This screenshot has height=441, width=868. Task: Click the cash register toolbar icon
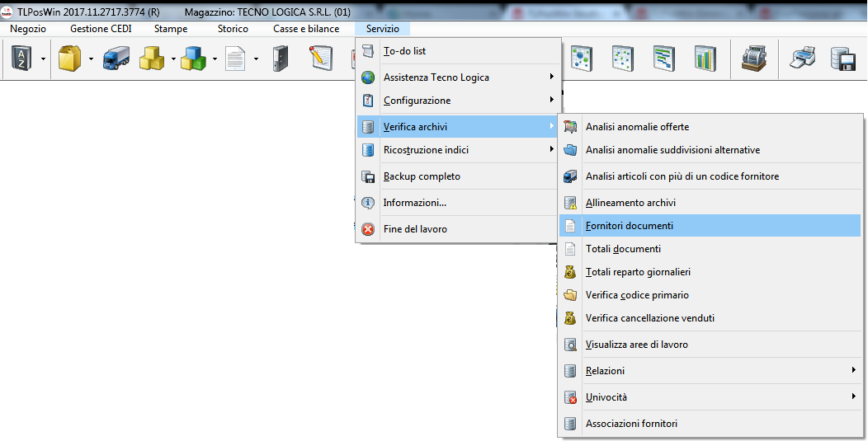coord(752,59)
